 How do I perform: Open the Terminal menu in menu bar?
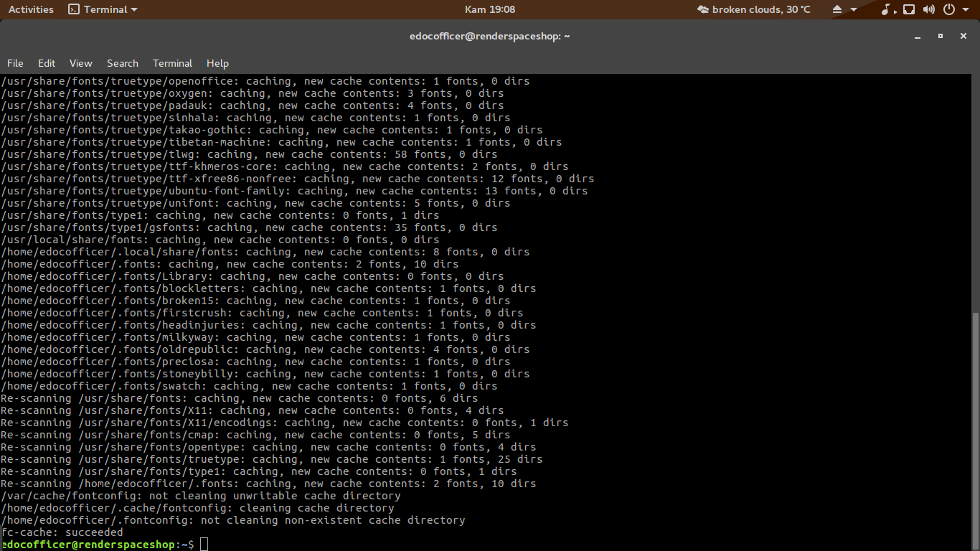click(172, 63)
